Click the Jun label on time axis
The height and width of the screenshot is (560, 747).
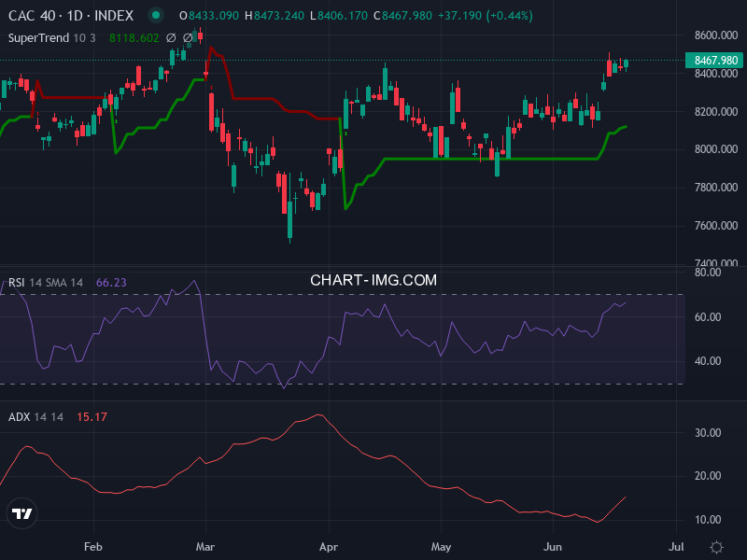point(553,547)
